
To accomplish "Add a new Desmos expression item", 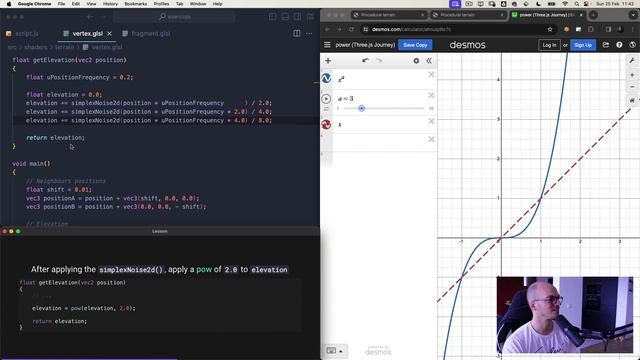I will (328, 61).
